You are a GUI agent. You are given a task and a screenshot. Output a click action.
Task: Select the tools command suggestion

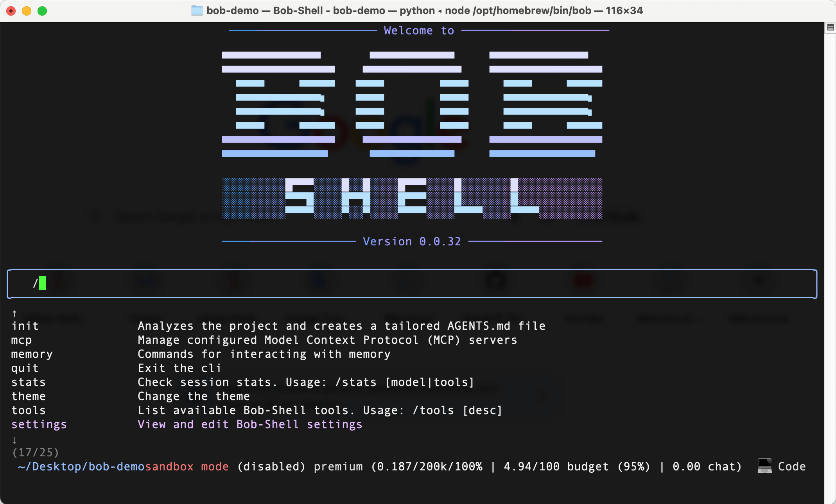(29, 410)
